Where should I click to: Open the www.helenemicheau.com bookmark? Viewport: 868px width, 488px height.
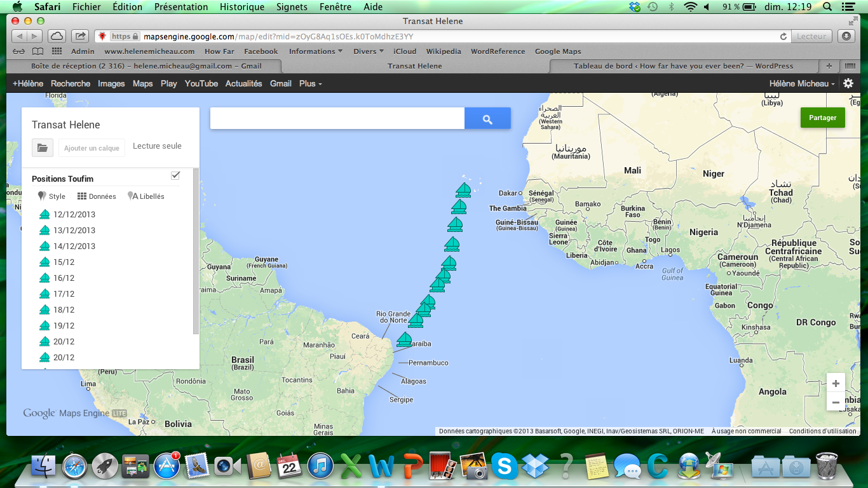click(149, 51)
